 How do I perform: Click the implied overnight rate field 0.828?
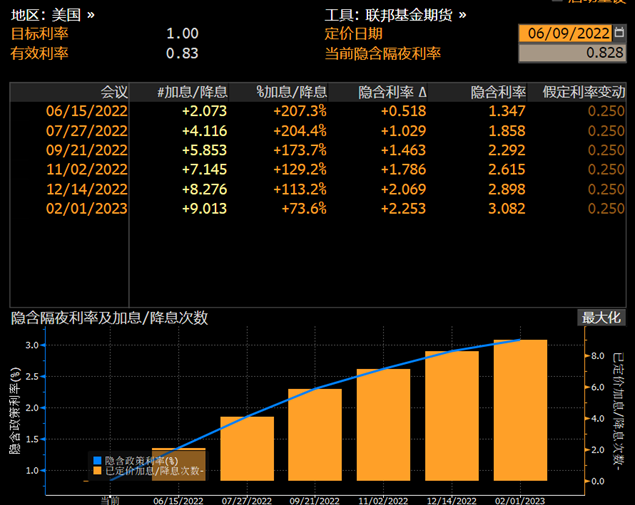[573, 53]
